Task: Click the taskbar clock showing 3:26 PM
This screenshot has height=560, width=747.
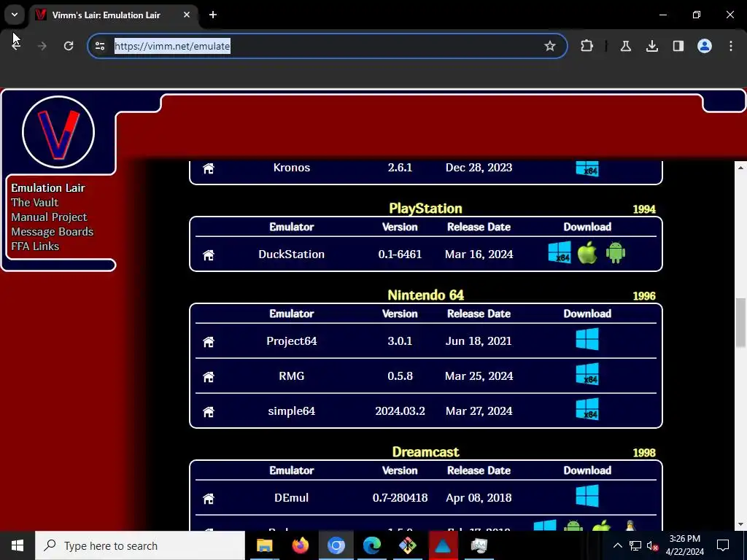Action: 684,545
